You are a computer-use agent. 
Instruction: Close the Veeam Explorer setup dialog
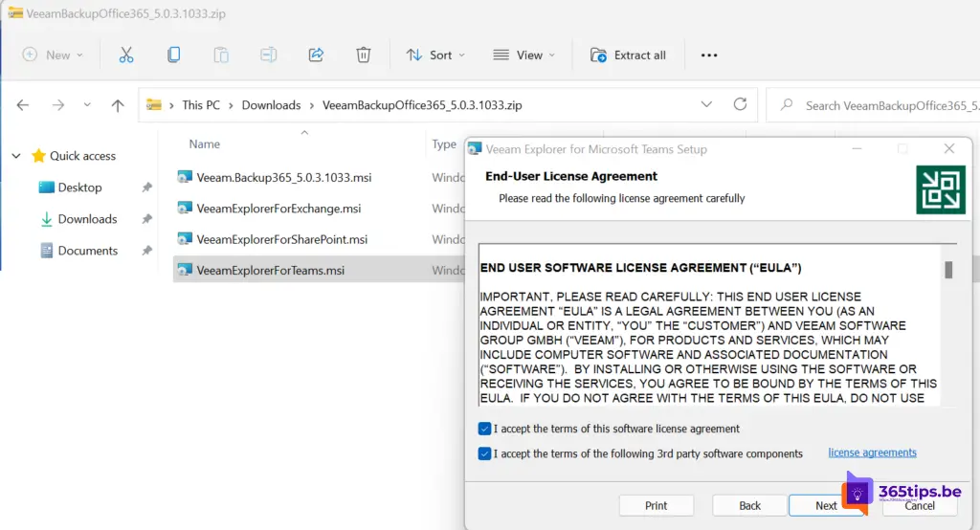point(949,148)
